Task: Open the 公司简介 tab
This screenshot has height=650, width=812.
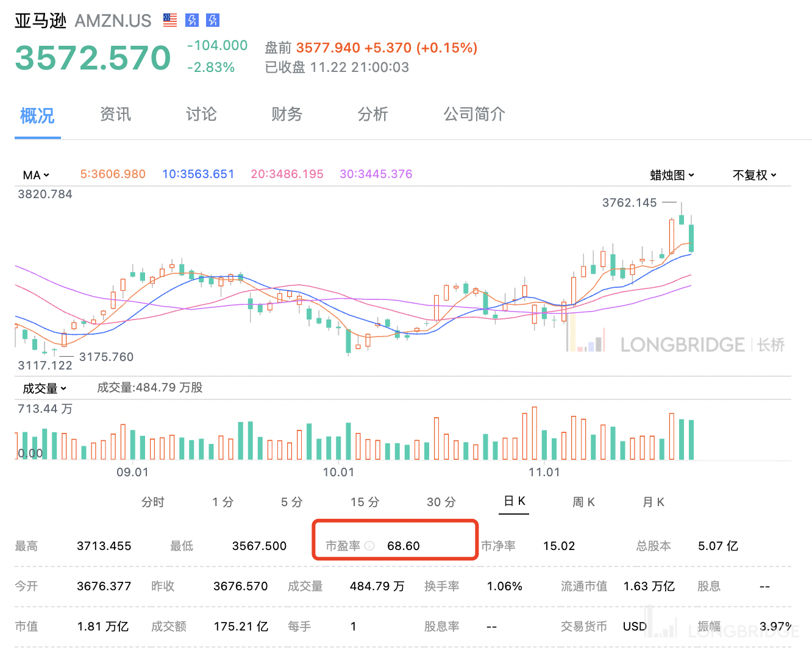Action: click(x=474, y=114)
